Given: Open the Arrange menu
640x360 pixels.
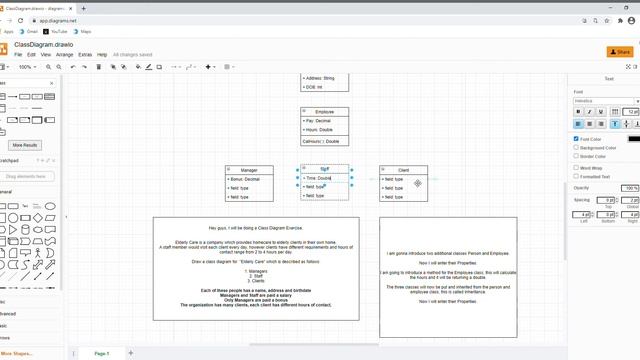Looking at the screenshot, I should pyautogui.click(x=64, y=55).
